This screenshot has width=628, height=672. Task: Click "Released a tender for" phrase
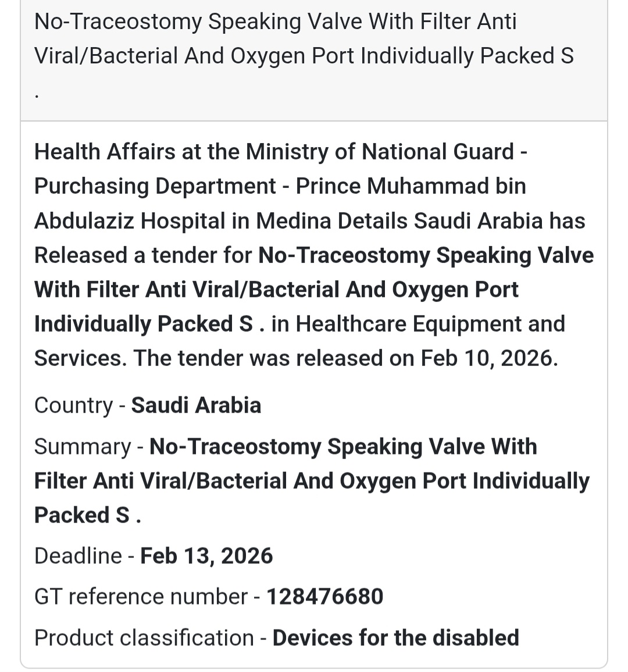143,255
